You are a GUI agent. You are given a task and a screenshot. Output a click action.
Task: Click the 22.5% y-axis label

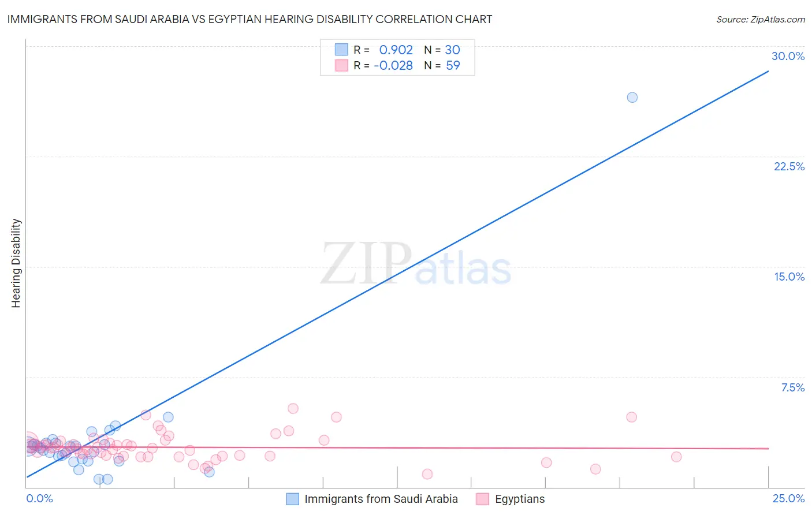tap(789, 166)
